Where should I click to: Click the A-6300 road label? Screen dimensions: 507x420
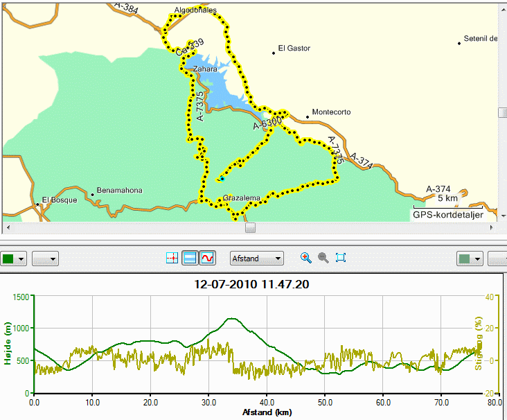pyautogui.click(x=267, y=123)
